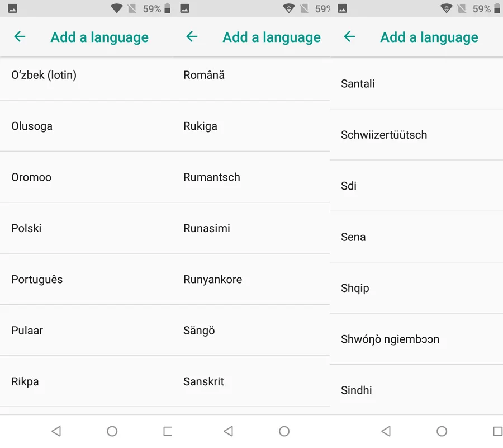Select Olusoga from the list
This screenshot has height=448, width=503.
(86, 126)
